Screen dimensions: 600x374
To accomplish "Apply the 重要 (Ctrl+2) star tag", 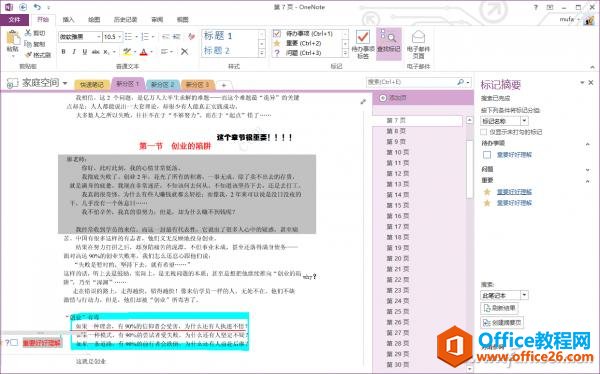I will click(277, 43).
